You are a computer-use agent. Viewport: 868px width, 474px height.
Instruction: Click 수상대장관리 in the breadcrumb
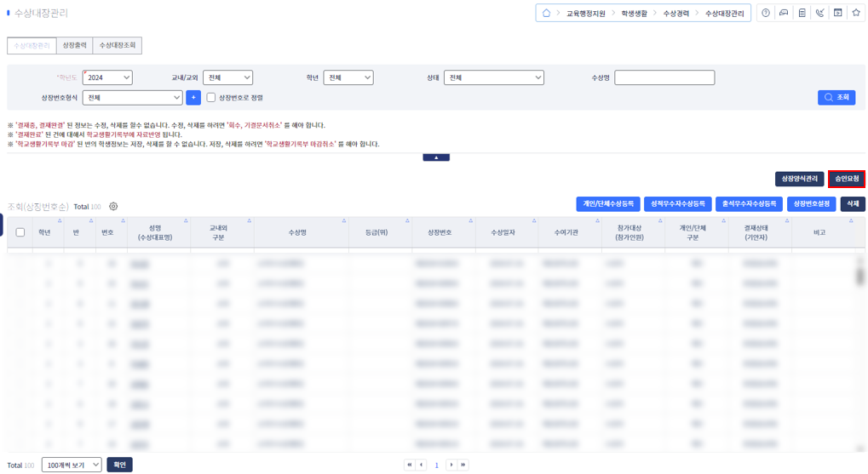pyautogui.click(x=725, y=14)
